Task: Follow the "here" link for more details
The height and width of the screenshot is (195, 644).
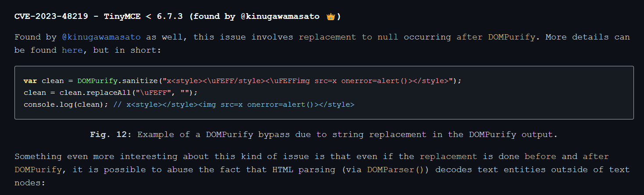Action: tap(72, 50)
